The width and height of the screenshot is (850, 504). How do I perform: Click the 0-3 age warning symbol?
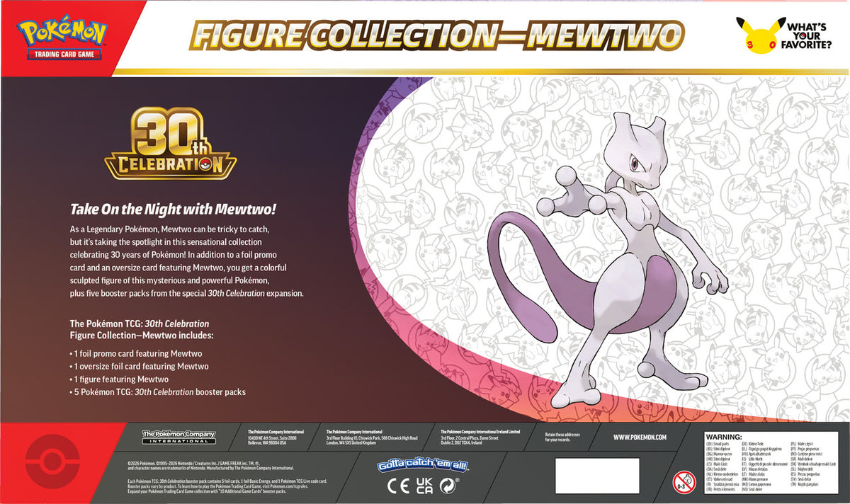(684, 483)
